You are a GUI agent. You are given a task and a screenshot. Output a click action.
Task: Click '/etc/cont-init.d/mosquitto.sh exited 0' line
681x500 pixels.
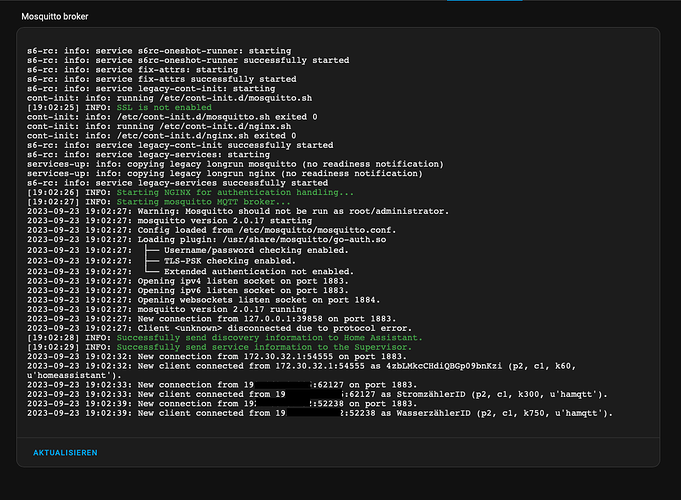click(172, 117)
